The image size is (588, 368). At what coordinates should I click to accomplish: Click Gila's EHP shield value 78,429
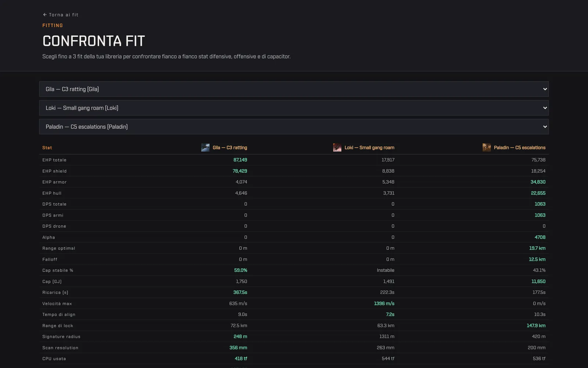click(x=240, y=171)
